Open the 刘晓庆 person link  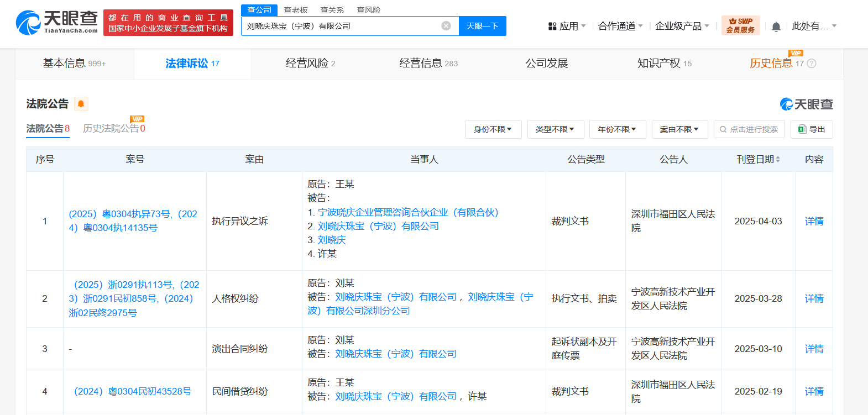(x=332, y=240)
